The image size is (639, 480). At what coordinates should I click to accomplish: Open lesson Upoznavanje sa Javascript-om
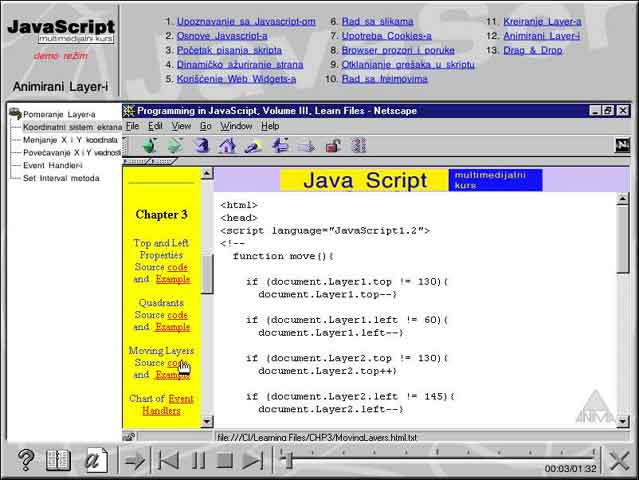(246, 22)
